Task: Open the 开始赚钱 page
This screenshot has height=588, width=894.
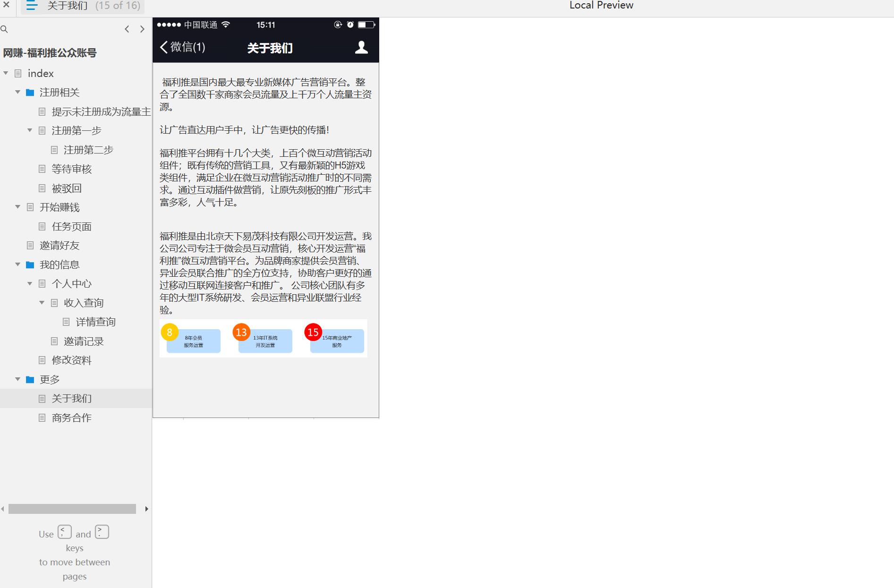Action: [60, 207]
